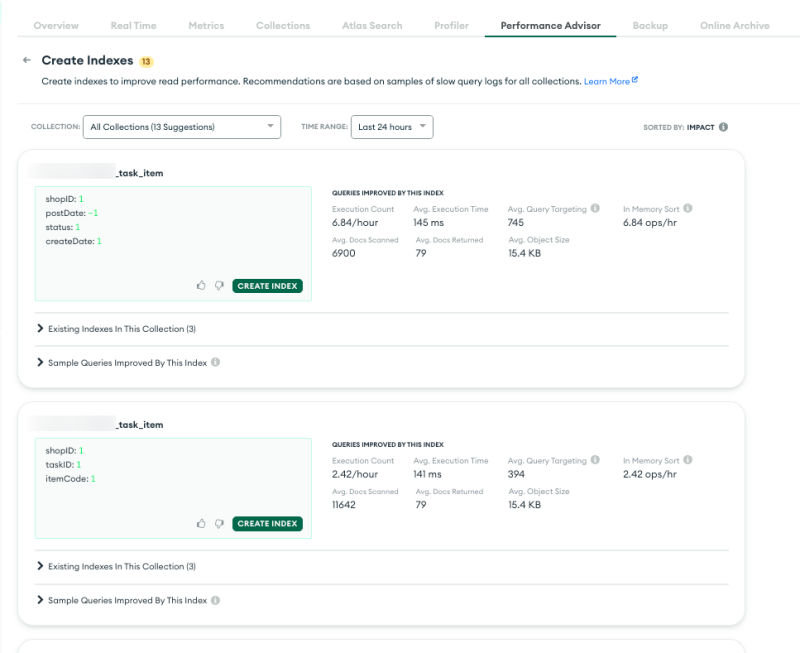
Task: Click info icon beside second Avg. Query Targeting
Action: pos(595,461)
